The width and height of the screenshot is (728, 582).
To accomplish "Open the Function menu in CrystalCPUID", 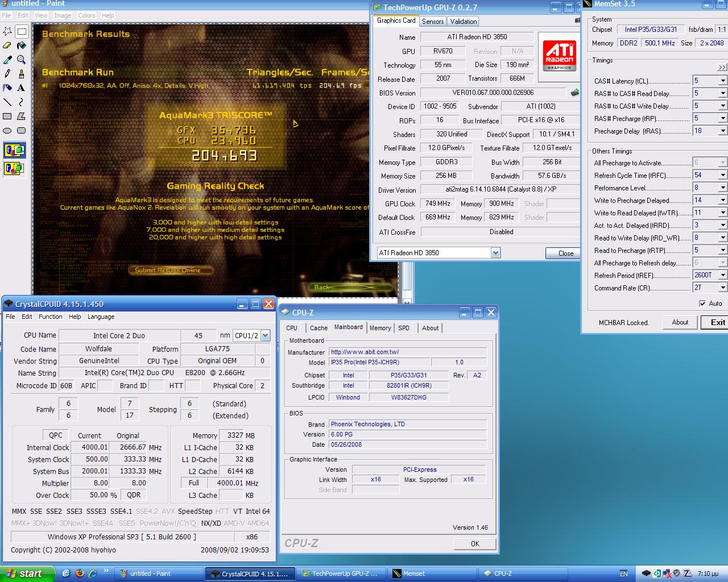I will coord(51,317).
